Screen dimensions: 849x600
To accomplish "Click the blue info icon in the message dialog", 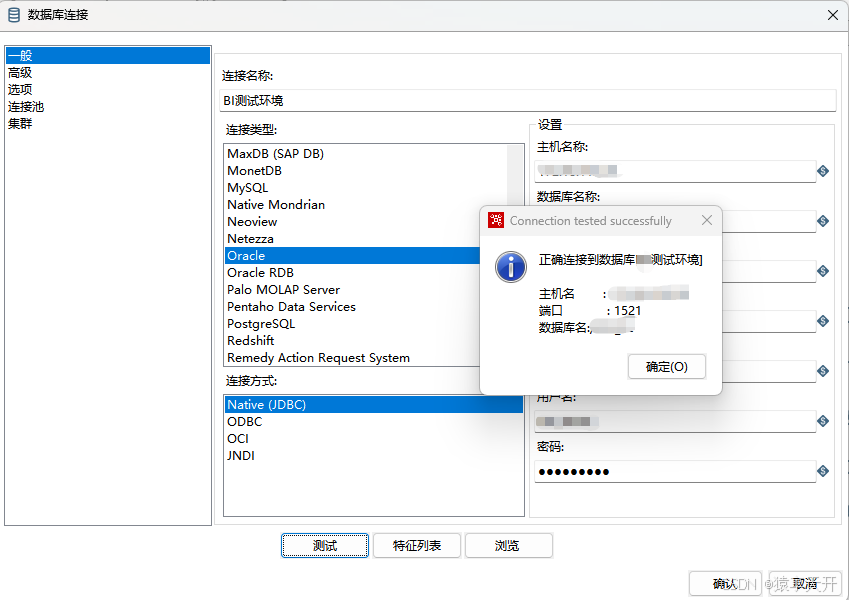I will 511,267.
